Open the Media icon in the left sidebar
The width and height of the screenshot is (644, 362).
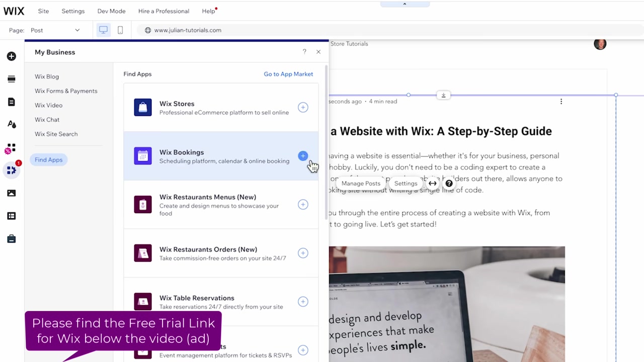12,193
